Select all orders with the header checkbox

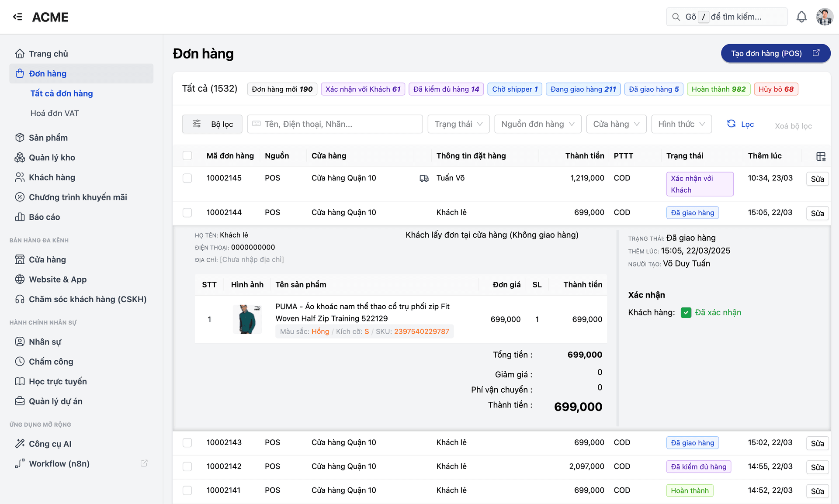click(x=187, y=155)
